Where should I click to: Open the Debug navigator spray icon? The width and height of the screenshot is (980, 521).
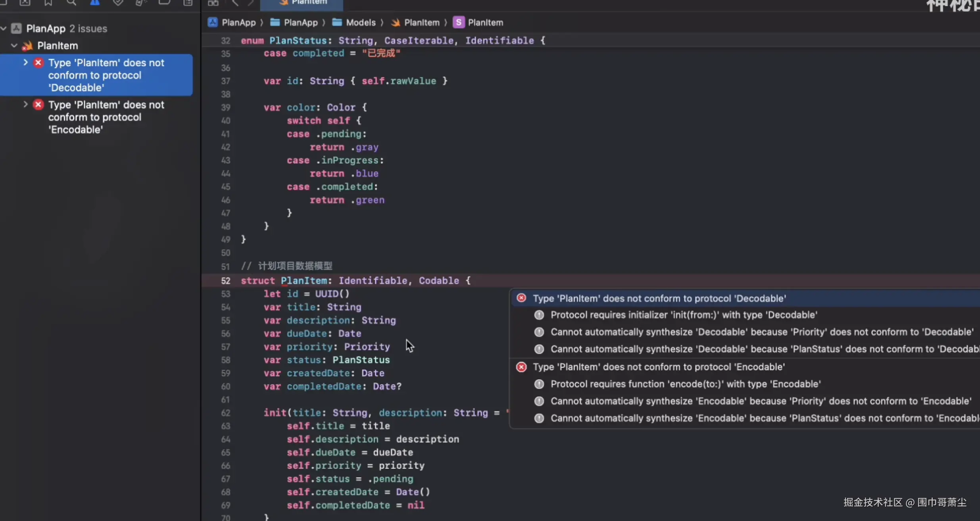(x=141, y=2)
